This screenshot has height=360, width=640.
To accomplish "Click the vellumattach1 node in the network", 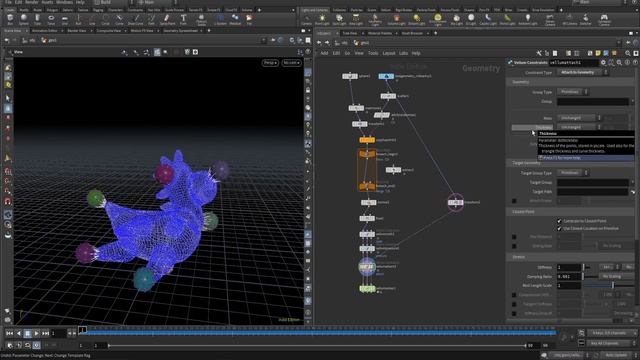I will [x=367, y=267].
